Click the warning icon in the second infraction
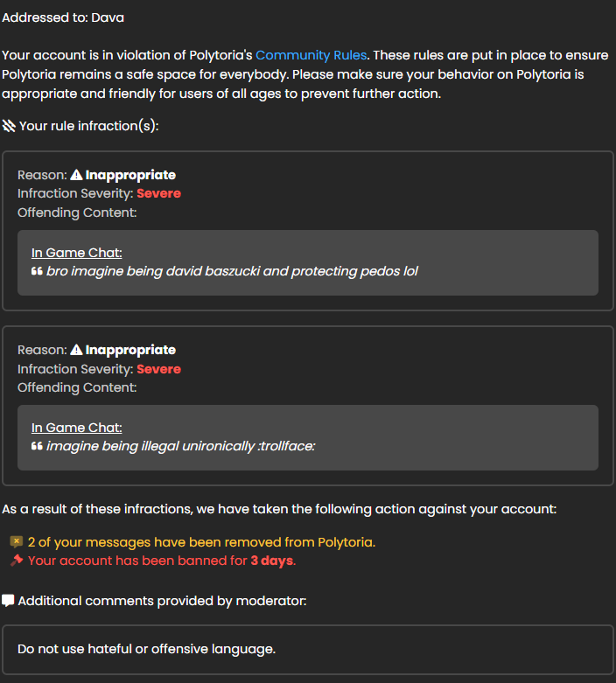616x683 pixels. pyautogui.click(x=76, y=350)
